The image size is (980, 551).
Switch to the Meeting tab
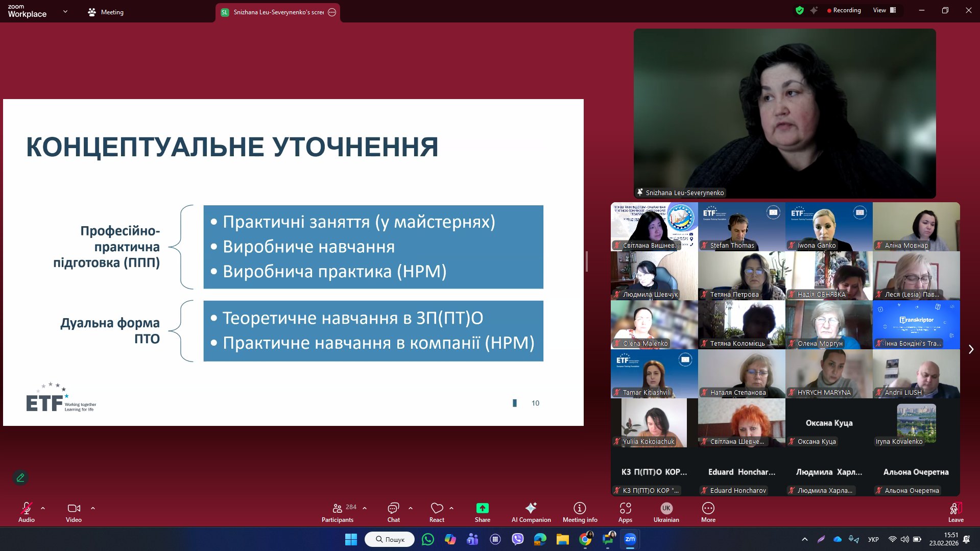pos(106,12)
